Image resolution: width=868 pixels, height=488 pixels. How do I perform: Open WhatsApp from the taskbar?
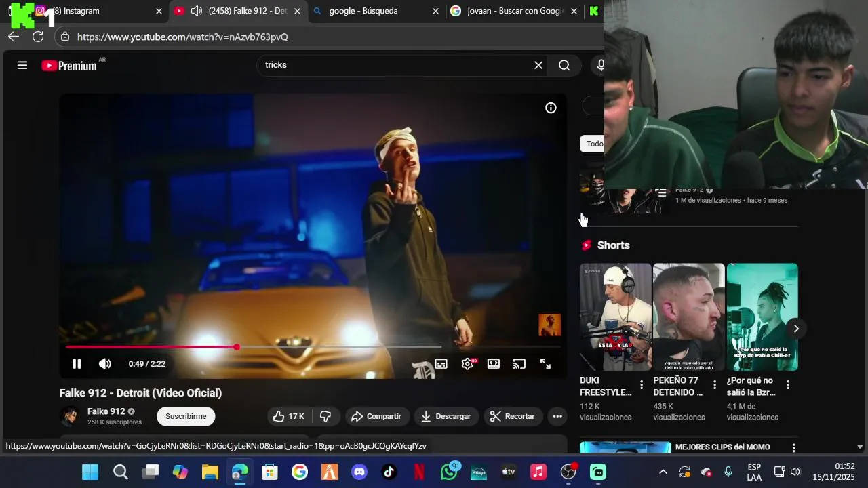pyautogui.click(x=449, y=472)
